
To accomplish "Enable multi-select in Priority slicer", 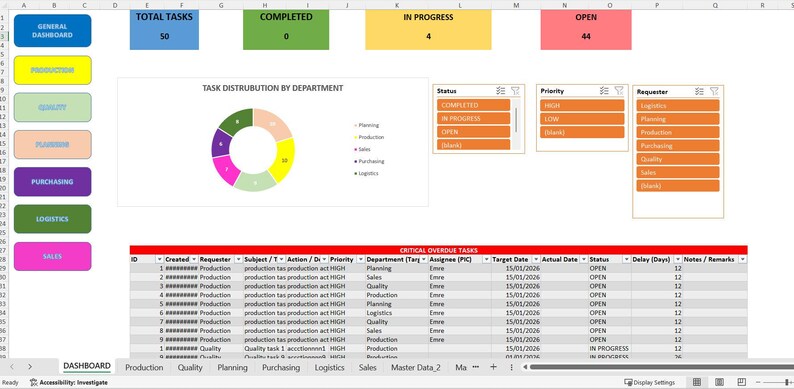I will click(x=604, y=91).
